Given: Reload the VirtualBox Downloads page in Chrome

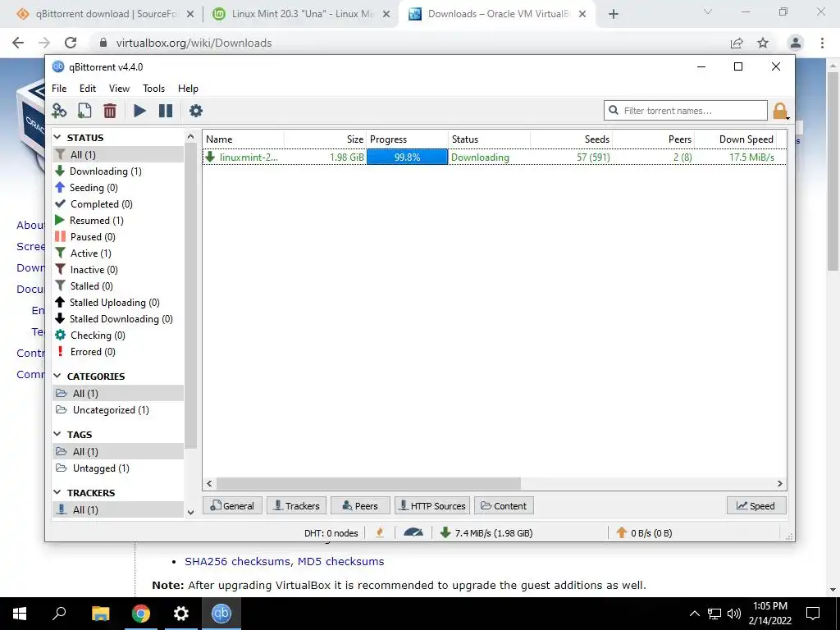Looking at the screenshot, I should click(x=71, y=43).
